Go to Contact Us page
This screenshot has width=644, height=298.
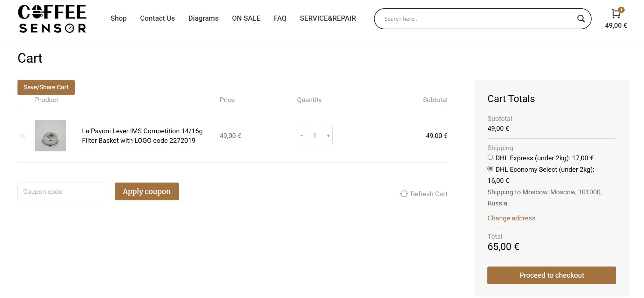coord(157,18)
